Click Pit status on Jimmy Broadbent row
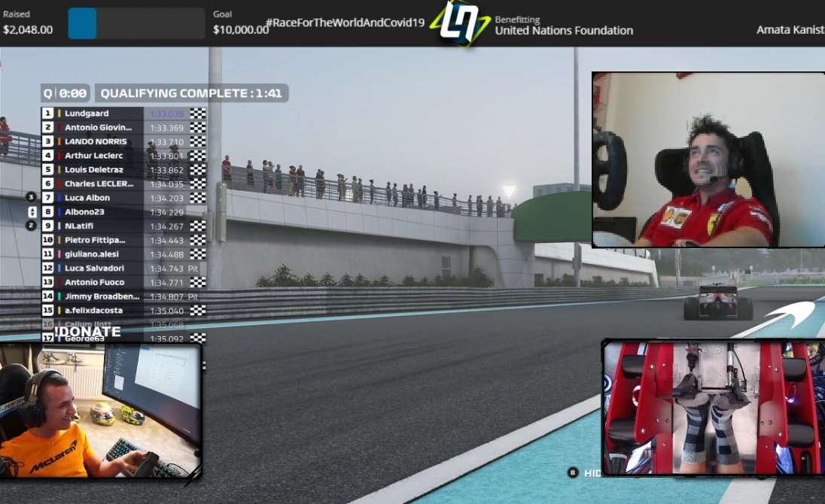The height and width of the screenshot is (504, 825). click(x=193, y=297)
